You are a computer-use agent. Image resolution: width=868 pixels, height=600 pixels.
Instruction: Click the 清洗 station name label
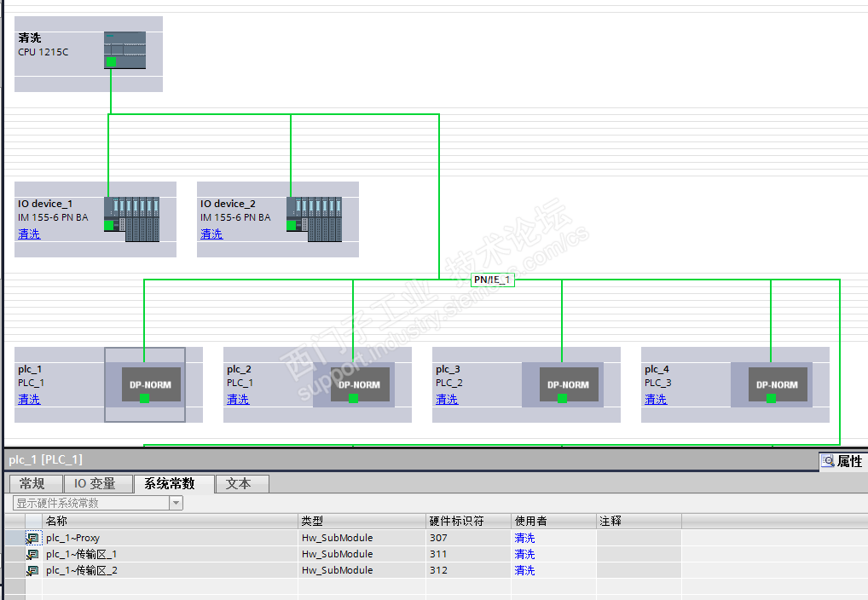pos(29,37)
